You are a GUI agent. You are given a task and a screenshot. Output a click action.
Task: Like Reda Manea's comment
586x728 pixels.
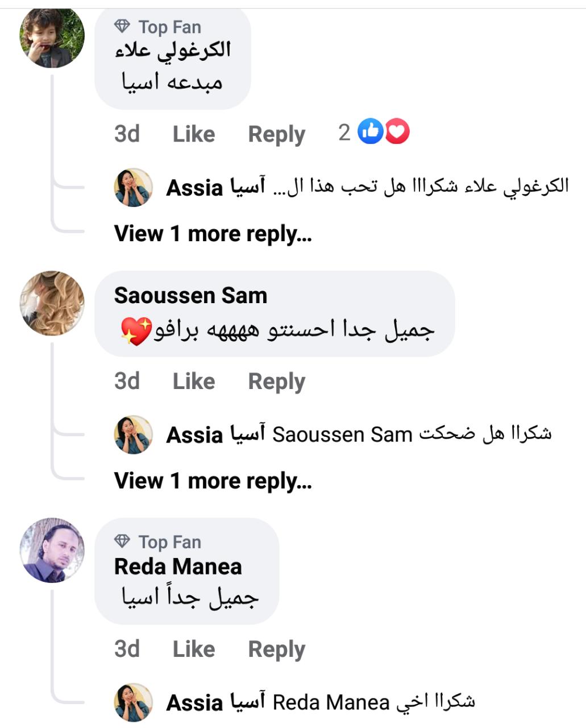coord(193,649)
